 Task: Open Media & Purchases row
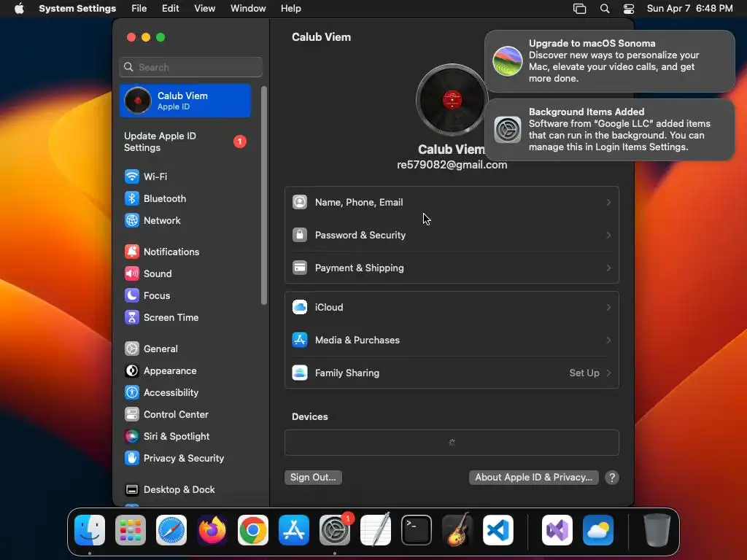point(452,340)
